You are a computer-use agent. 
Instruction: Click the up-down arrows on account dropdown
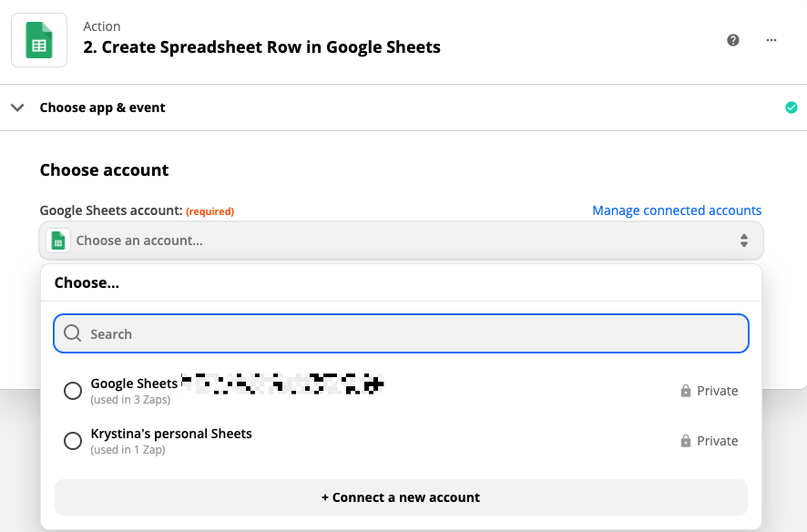[x=744, y=240]
